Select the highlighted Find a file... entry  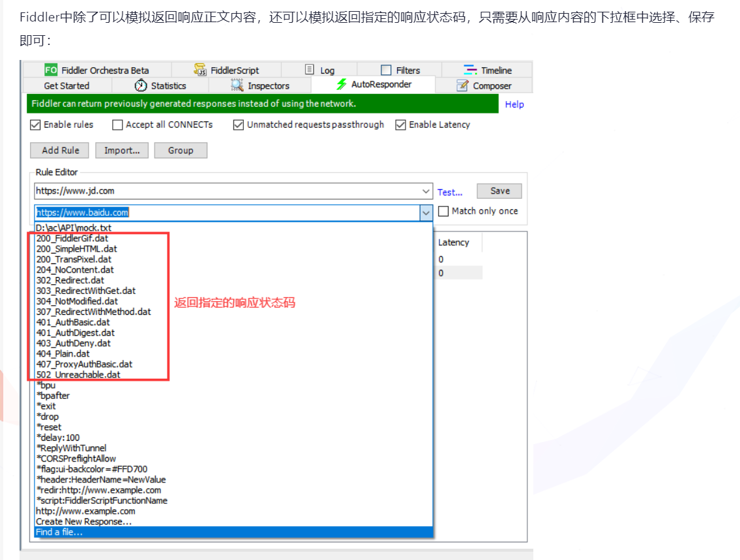pos(233,532)
